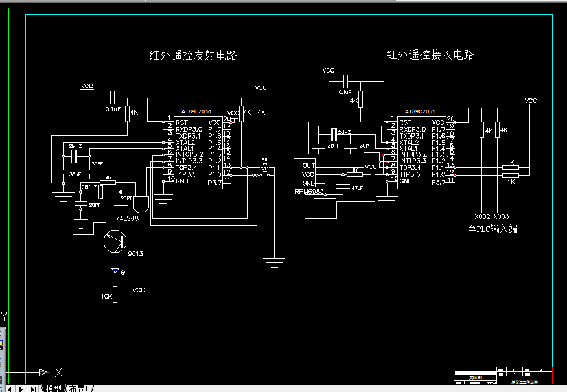Screen dimensions: 567x392
Task: Select the 74LS08 AND gate symbol
Action: (141, 205)
